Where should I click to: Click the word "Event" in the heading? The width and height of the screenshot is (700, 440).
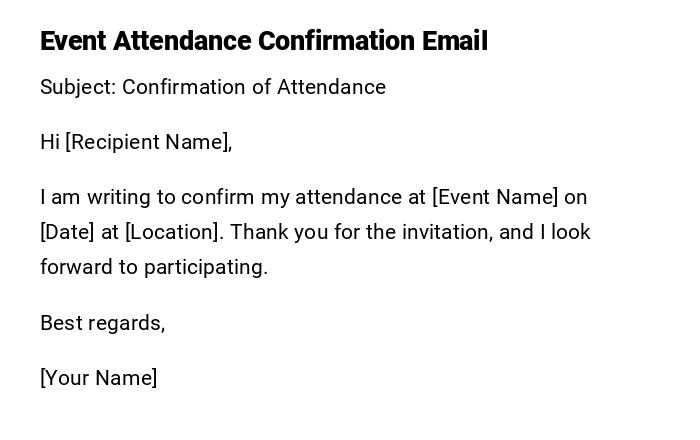73,42
